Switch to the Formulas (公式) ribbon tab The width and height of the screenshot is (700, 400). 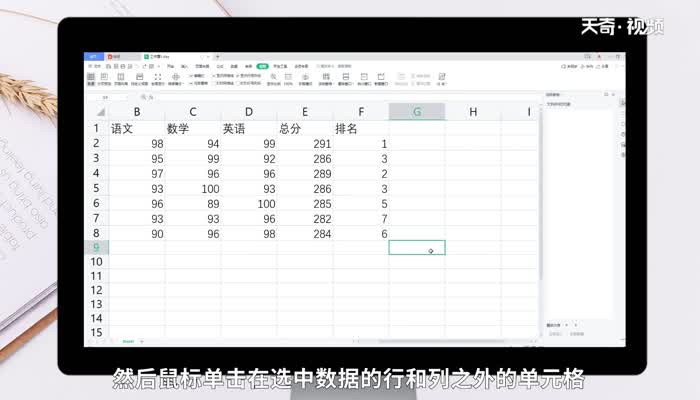220,67
